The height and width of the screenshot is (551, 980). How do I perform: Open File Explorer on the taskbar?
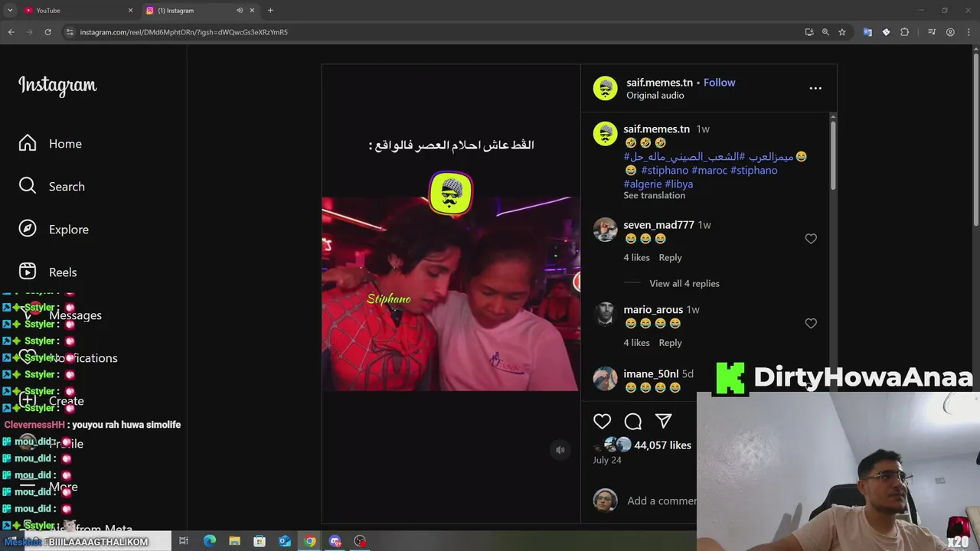click(234, 541)
